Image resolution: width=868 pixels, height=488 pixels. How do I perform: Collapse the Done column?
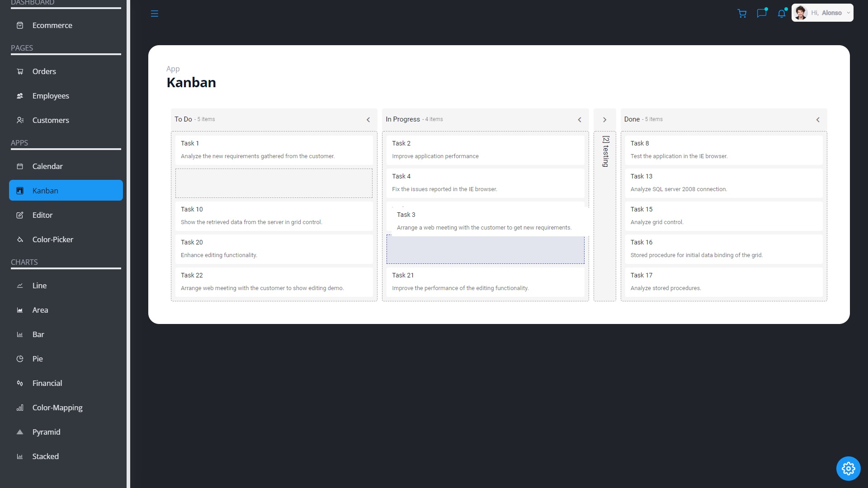tap(818, 120)
